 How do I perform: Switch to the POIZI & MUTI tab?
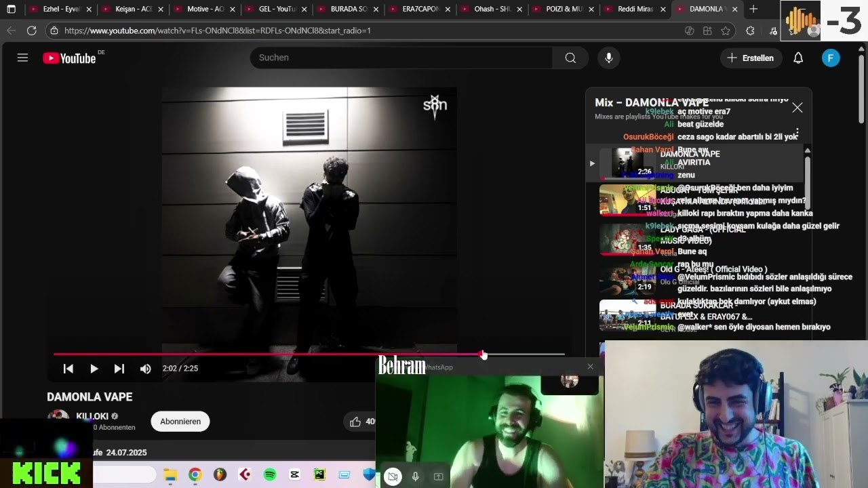pos(564,9)
